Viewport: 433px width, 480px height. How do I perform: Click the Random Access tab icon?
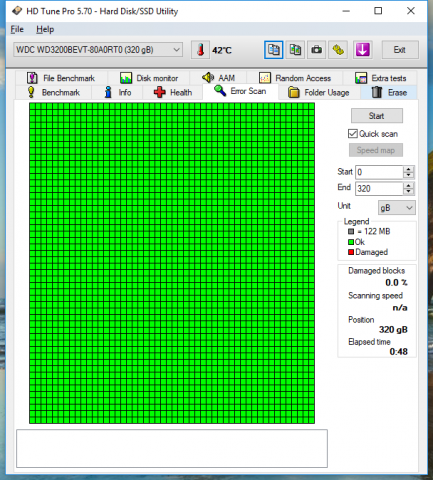tap(265, 78)
